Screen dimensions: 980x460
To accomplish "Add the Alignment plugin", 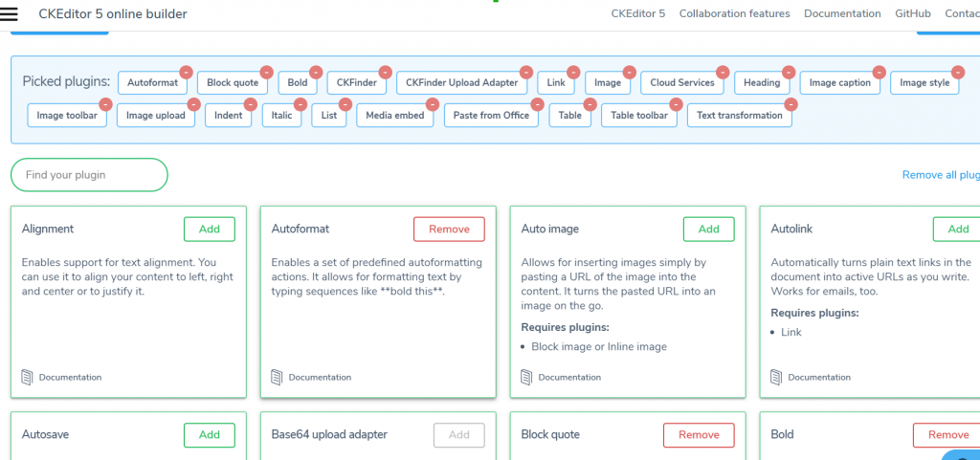I will coord(210,230).
